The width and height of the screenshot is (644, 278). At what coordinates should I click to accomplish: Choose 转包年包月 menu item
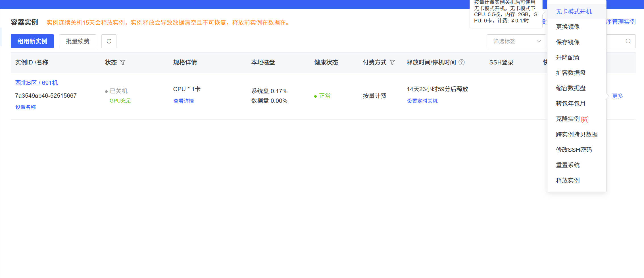tap(577, 104)
